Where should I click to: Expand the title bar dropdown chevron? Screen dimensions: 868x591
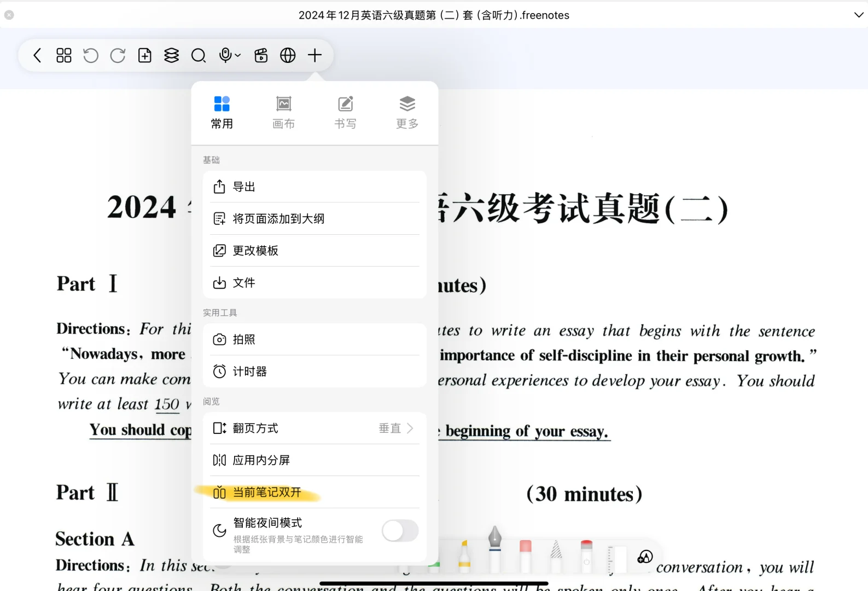859,15
